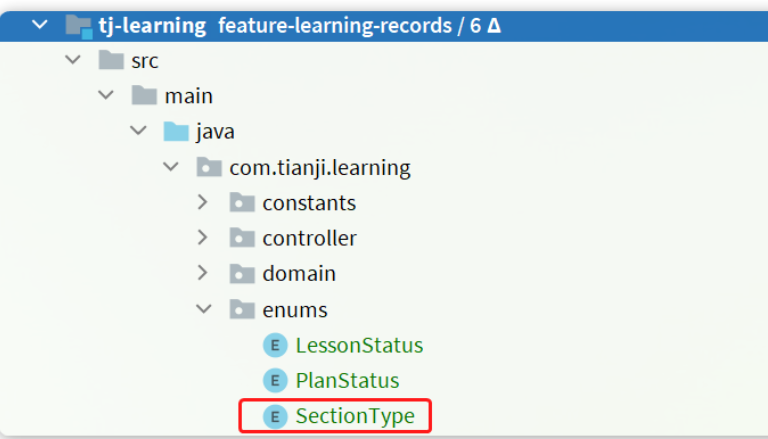Click the tj-learning module folder icon
The image size is (768, 439).
[x=78, y=25]
